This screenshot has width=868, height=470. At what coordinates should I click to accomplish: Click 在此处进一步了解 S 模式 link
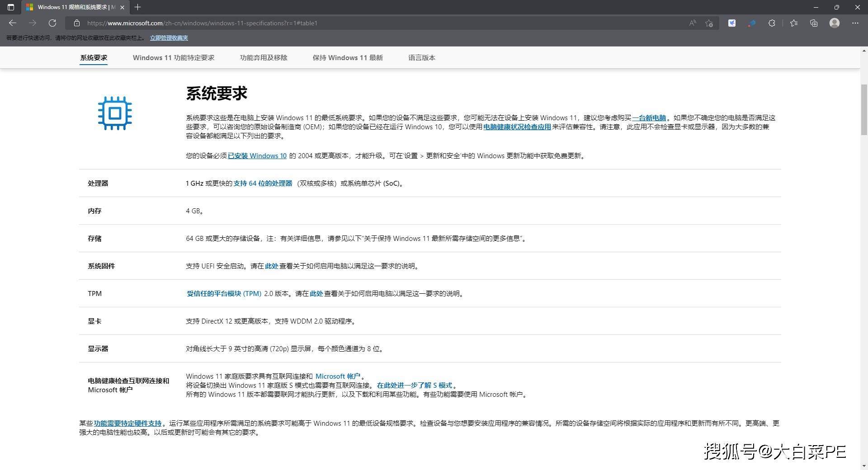(x=415, y=385)
